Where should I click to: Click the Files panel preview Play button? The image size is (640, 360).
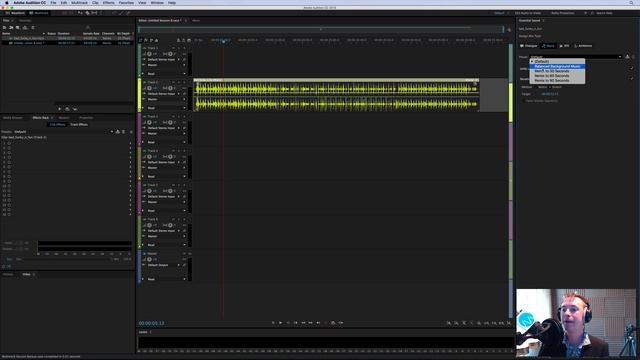point(60,109)
